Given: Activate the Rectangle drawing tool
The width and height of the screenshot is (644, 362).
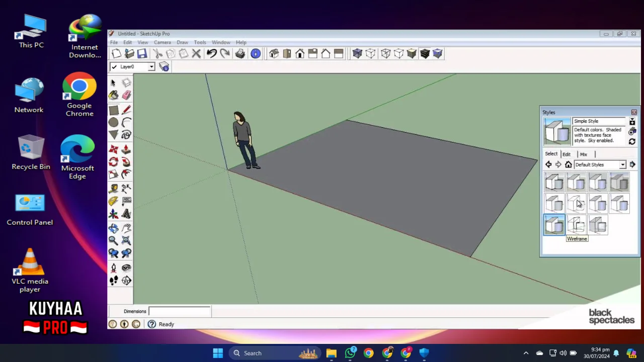Looking at the screenshot, I should coord(113,110).
